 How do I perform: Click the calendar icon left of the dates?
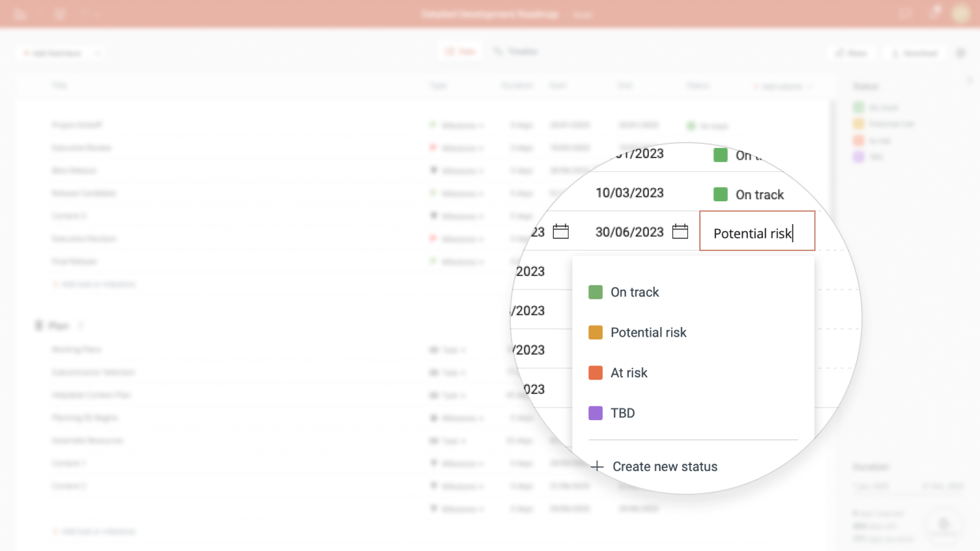(560, 231)
